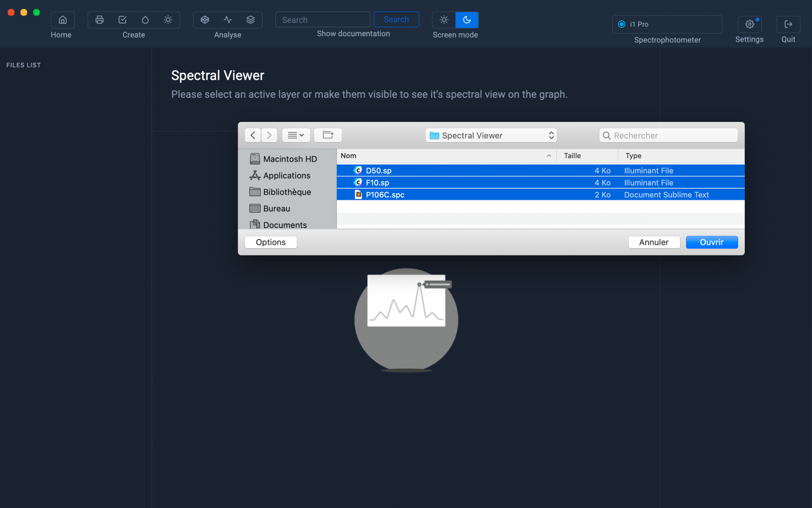Click the sun icon in Create group
Screen dimensions: 812x508
coord(168,20)
